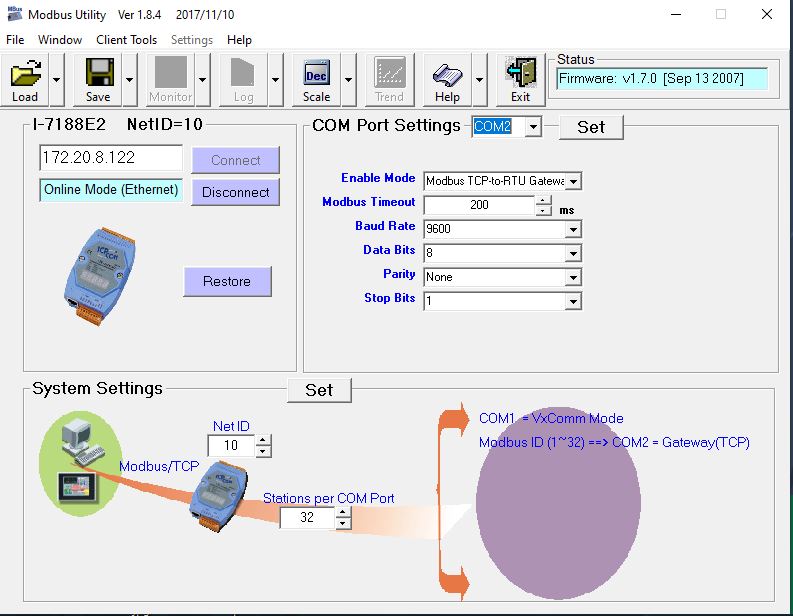Click the Net ID field showing 10
This screenshot has height=616, width=793.
point(231,446)
